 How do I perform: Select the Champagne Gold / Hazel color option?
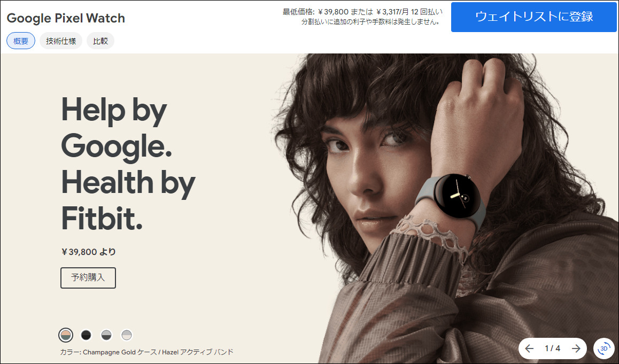point(66,335)
